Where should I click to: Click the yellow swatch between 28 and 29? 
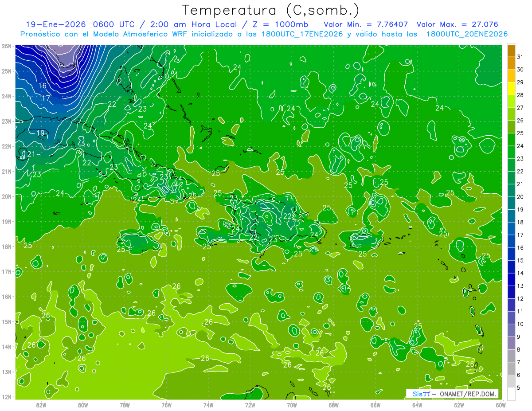click(511, 89)
